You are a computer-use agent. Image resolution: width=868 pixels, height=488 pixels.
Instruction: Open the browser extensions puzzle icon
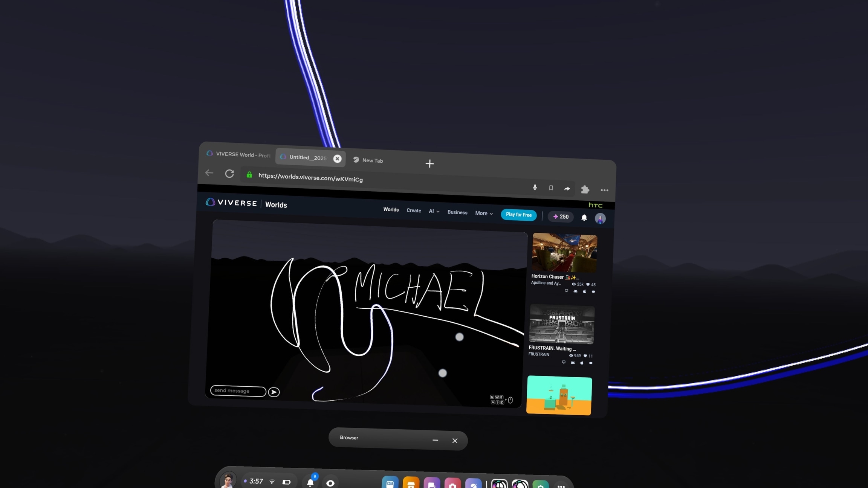(x=585, y=189)
